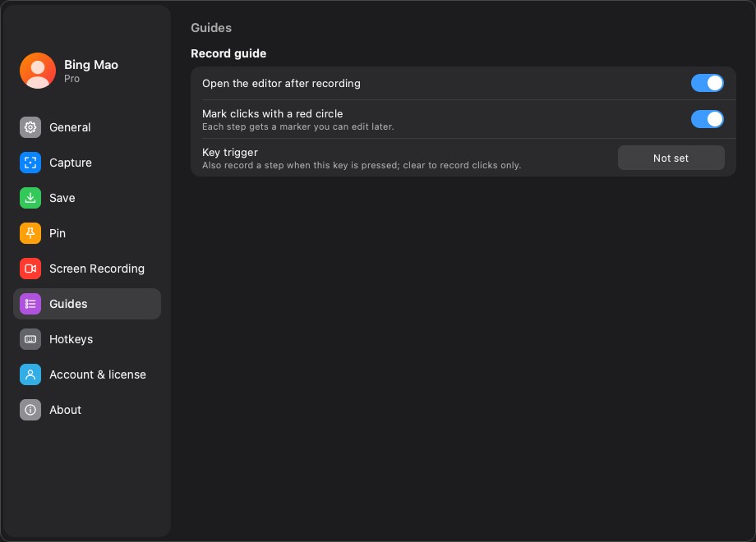Viewport: 756px width, 542px height.
Task: Show the About label in sidebar
Action: pyautogui.click(x=66, y=410)
